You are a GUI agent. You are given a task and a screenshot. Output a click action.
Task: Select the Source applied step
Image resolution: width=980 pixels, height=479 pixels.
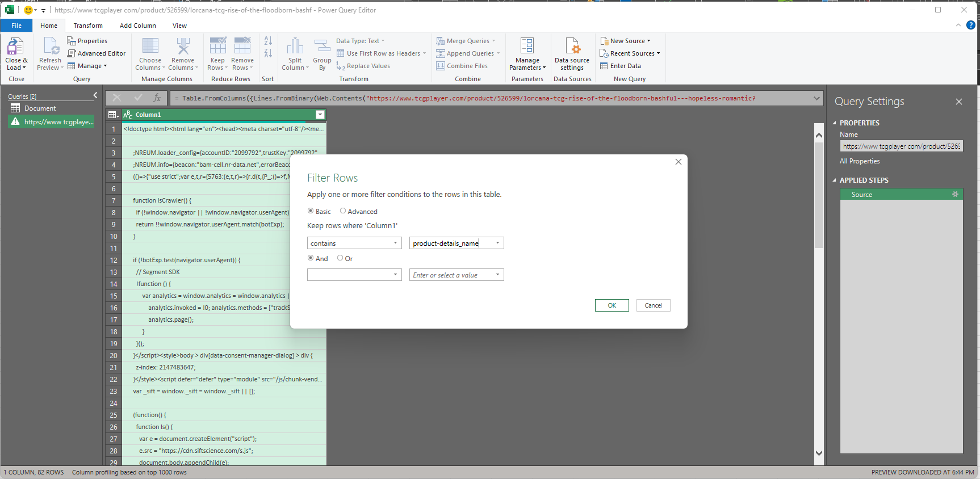tap(902, 194)
